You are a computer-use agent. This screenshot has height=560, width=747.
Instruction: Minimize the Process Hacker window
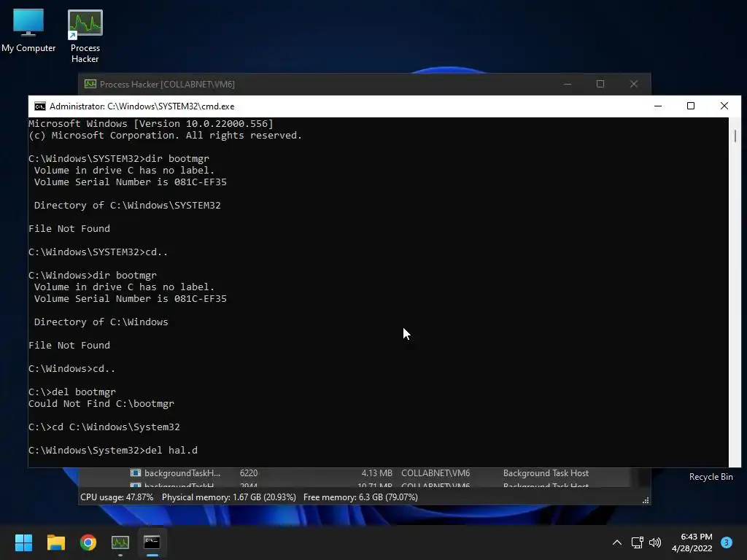coord(568,84)
